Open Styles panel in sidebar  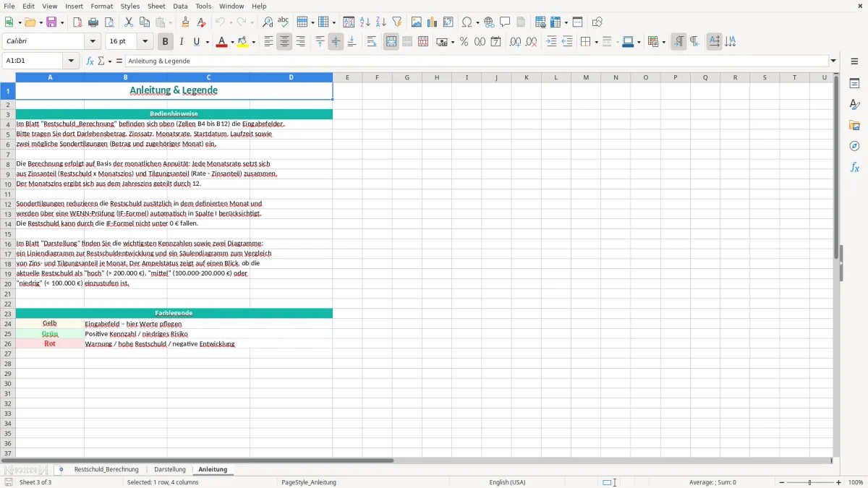pos(854,105)
